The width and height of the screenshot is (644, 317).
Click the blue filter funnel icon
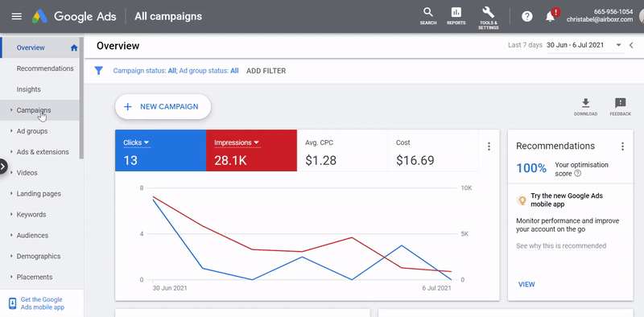(98, 71)
